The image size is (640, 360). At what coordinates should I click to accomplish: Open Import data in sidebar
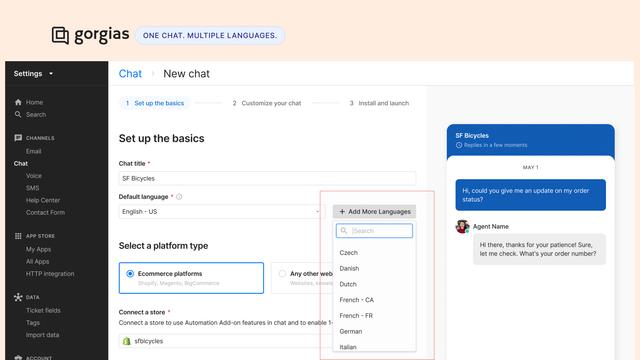(42, 335)
